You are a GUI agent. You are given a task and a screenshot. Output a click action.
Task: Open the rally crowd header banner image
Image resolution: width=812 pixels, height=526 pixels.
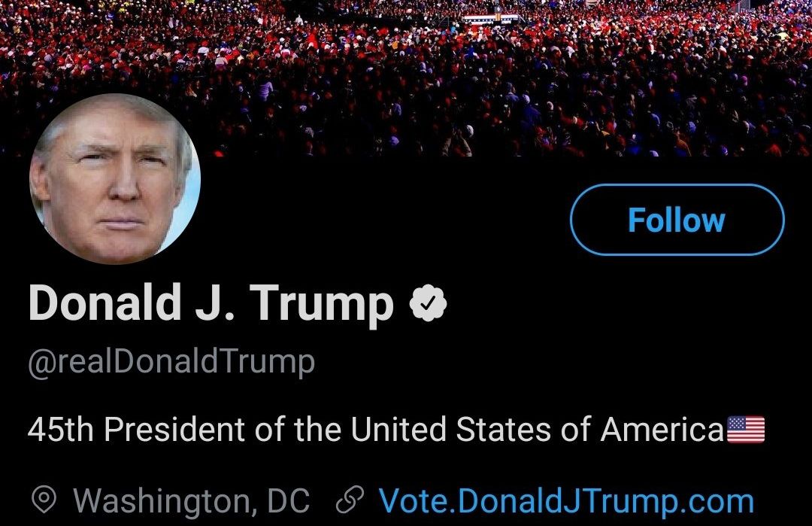pyautogui.click(x=406, y=78)
